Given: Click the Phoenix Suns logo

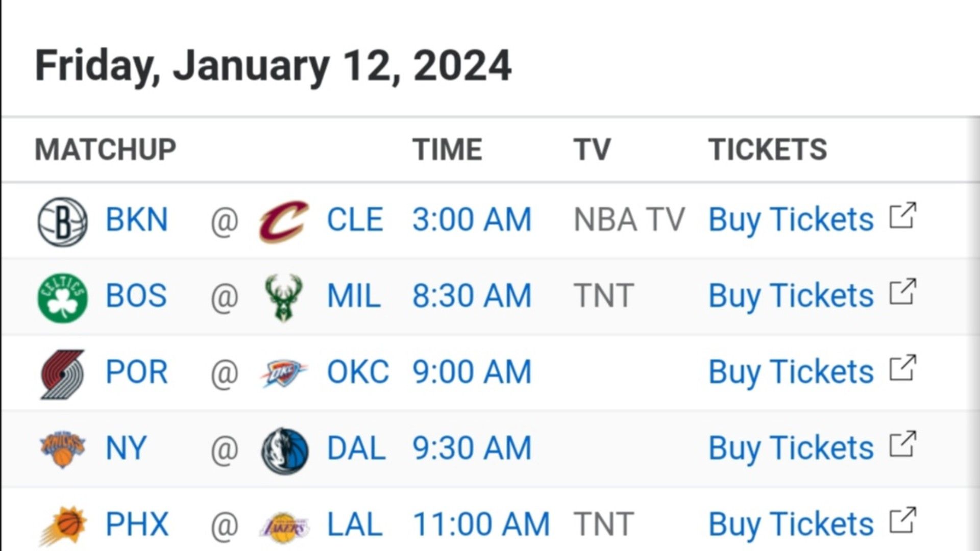Looking at the screenshot, I should click(63, 526).
